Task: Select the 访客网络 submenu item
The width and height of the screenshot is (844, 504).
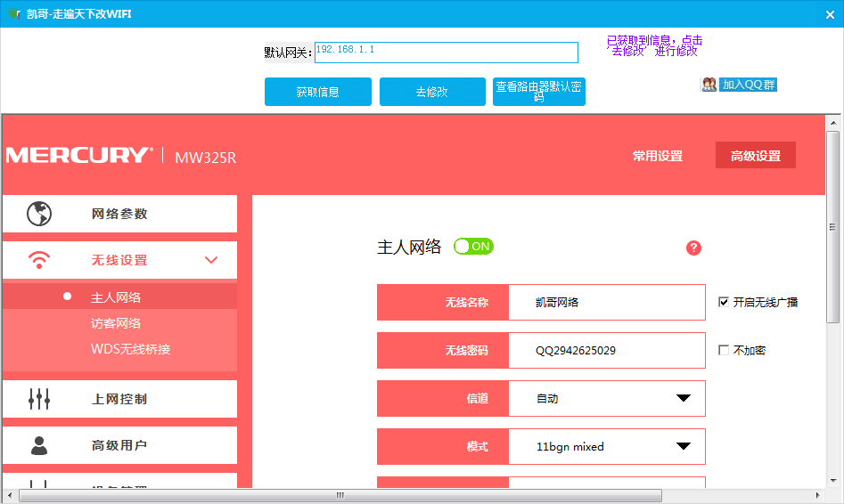Action: (x=116, y=323)
